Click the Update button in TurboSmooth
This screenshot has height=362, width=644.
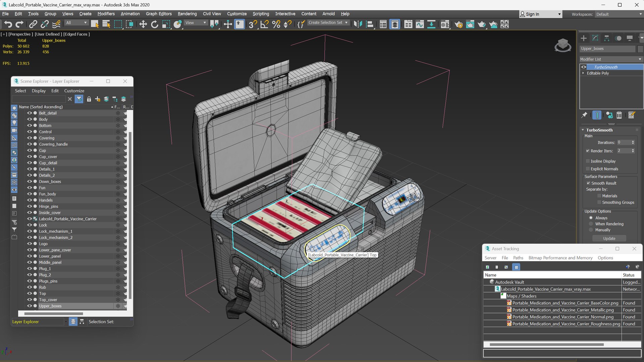coord(609,239)
